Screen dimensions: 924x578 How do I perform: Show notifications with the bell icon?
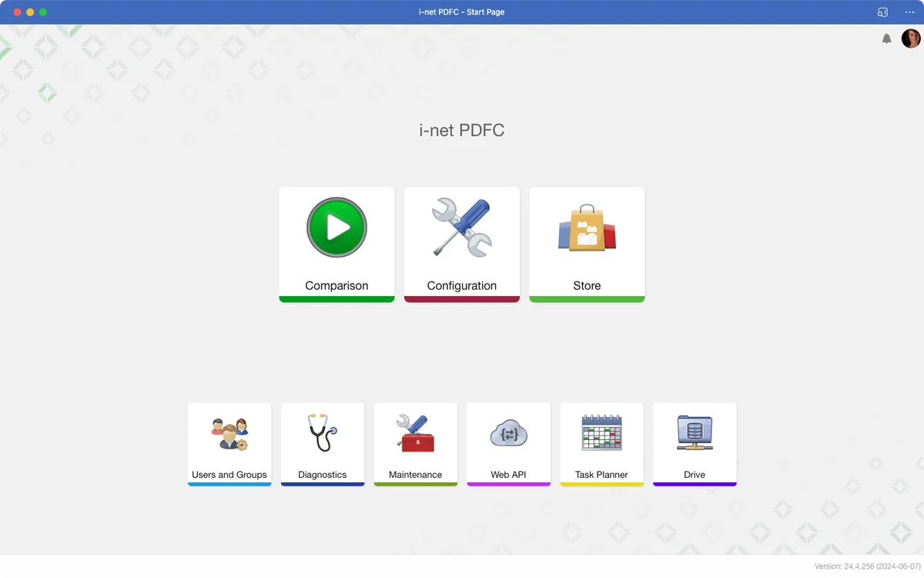pyautogui.click(x=886, y=39)
